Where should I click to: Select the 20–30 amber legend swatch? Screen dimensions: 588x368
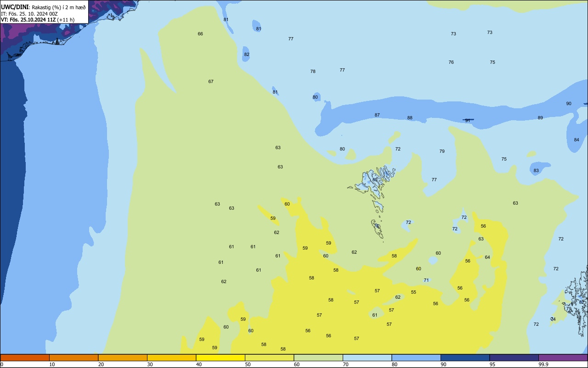123,357
